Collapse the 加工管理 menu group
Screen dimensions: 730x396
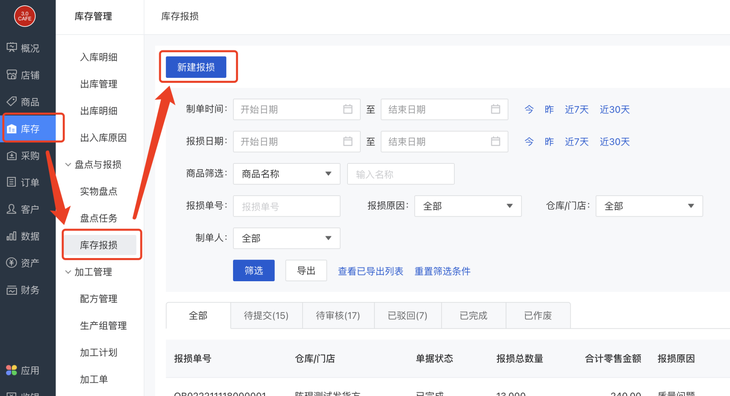pos(68,272)
